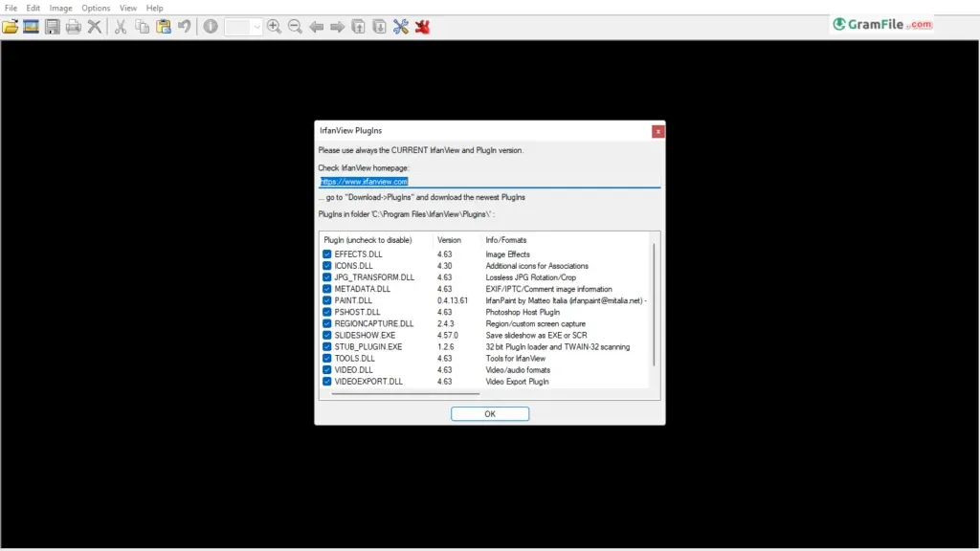Click the plugin list horizontal scrollbar
The width and height of the screenshot is (980, 551).
coord(406,394)
